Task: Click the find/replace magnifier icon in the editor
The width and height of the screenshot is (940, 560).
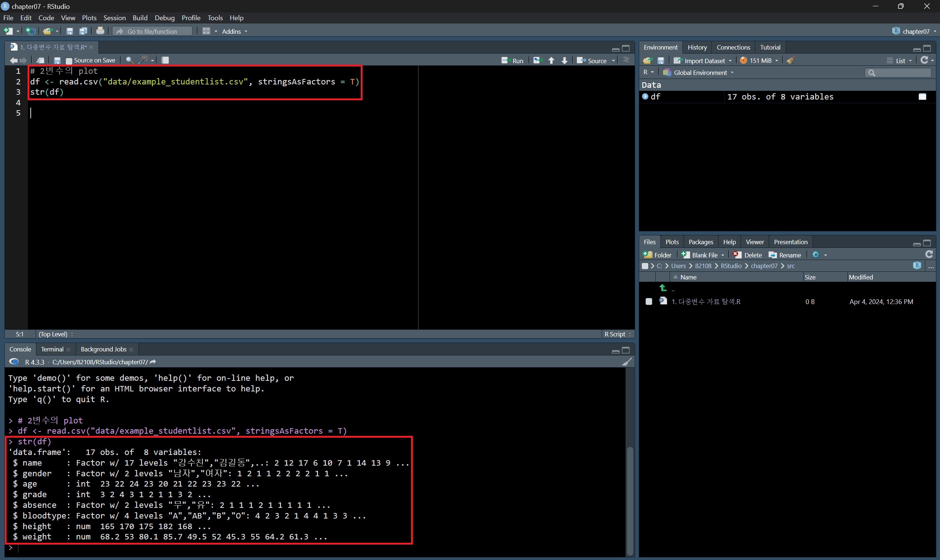Action: (129, 60)
